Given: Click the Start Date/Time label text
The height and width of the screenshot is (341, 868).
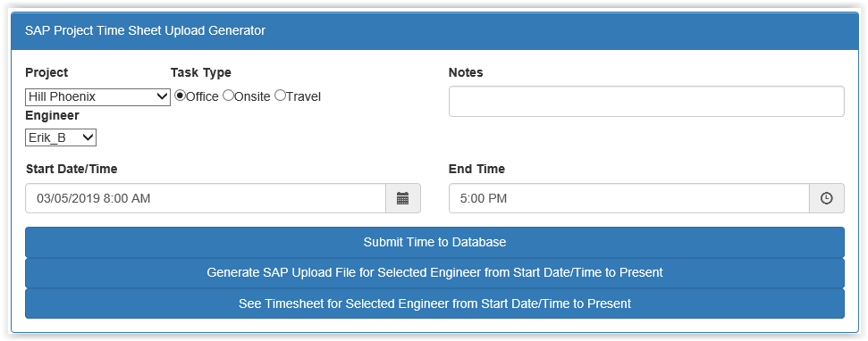Looking at the screenshot, I should point(72,169).
